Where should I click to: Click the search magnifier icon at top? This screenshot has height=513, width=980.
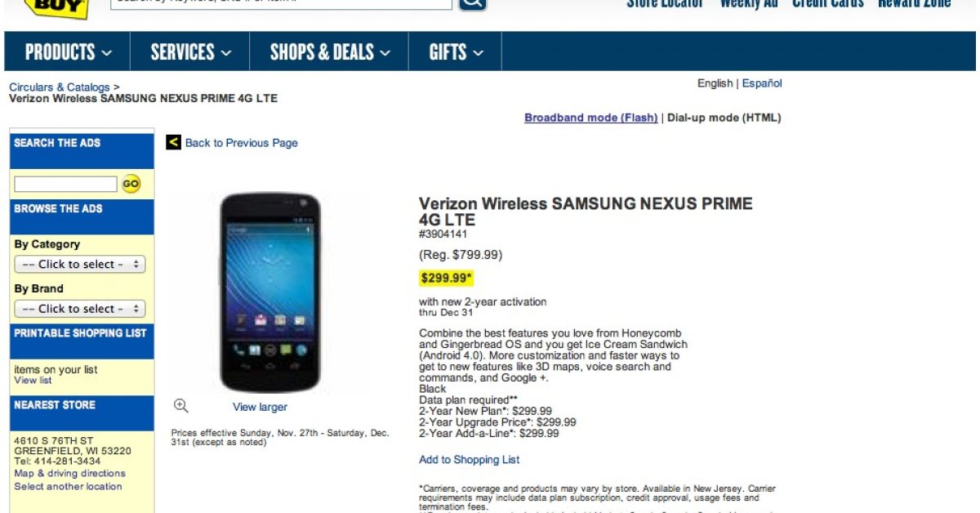(x=473, y=4)
